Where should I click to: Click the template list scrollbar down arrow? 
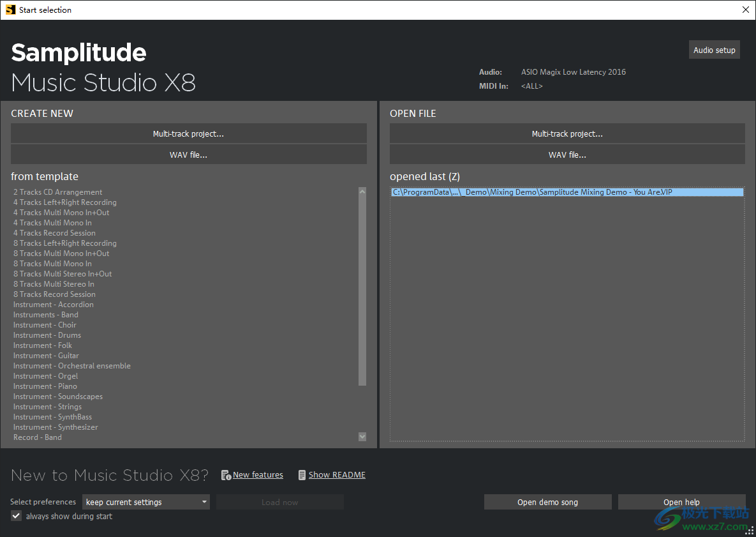click(x=362, y=437)
